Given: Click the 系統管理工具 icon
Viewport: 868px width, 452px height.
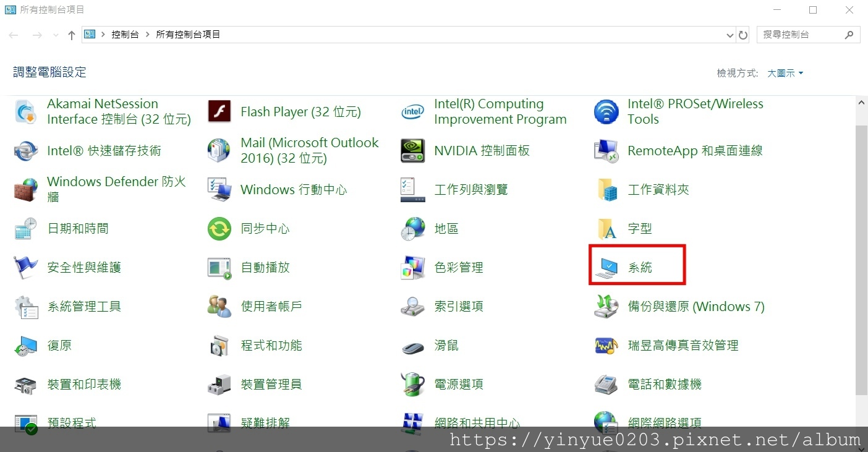Looking at the screenshot, I should 26,307.
